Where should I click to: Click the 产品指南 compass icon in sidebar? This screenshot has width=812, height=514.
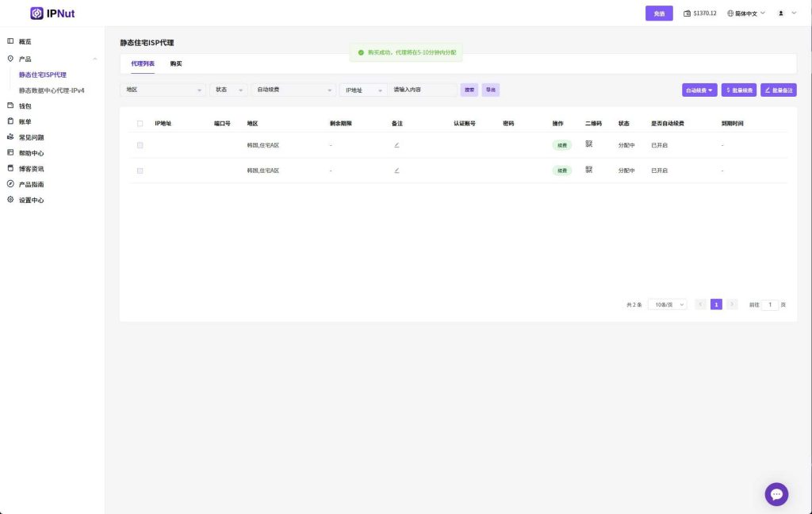[10, 184]
